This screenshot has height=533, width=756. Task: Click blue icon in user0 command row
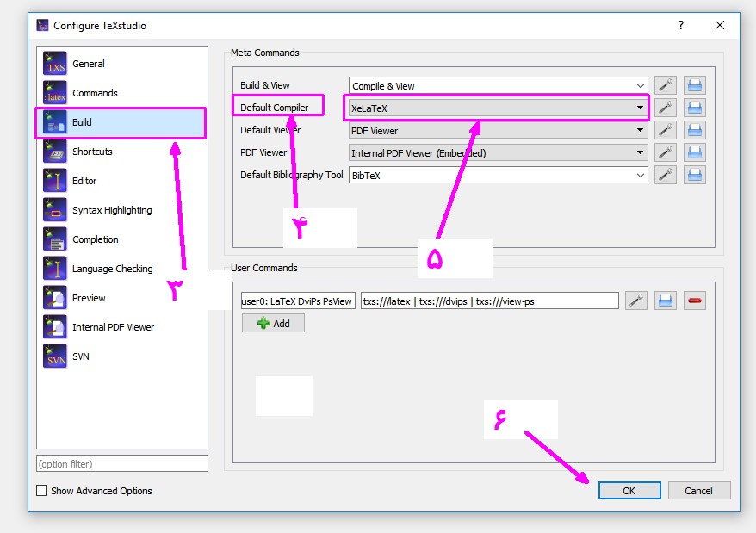tap(666, 301)
